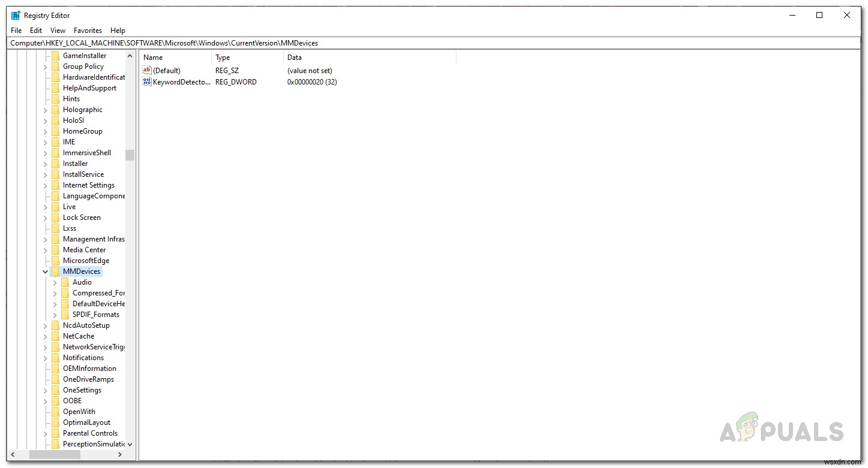Open the Favorites menu
Screen dimensions: 868x468
88,30
